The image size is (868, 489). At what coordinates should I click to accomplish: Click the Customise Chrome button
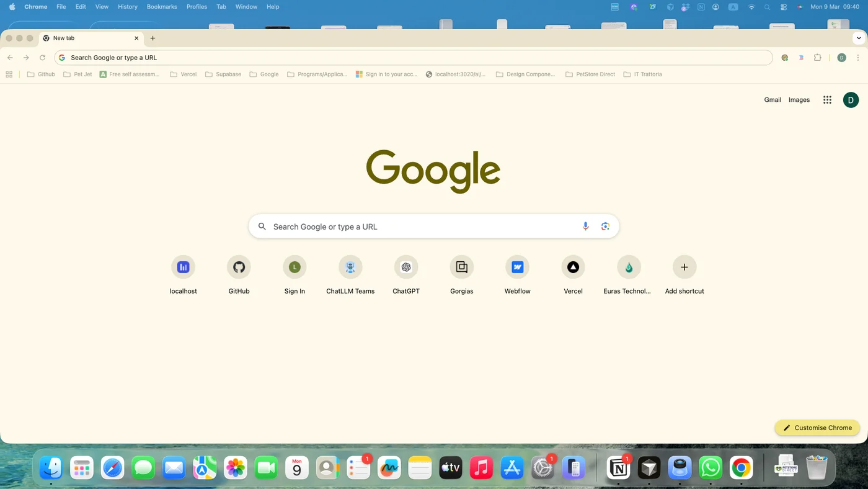817,428
